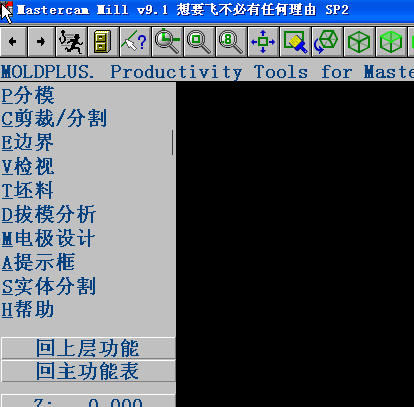Screen dimensions: 414x407
Task: Select the E边界 menu item
Action: (28, 142)
